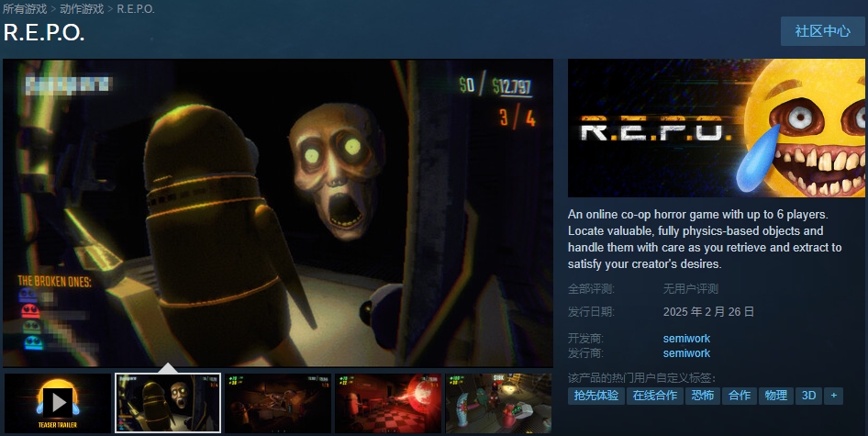
Task: Click the 发行日期 label
Action: pos(591,312)
